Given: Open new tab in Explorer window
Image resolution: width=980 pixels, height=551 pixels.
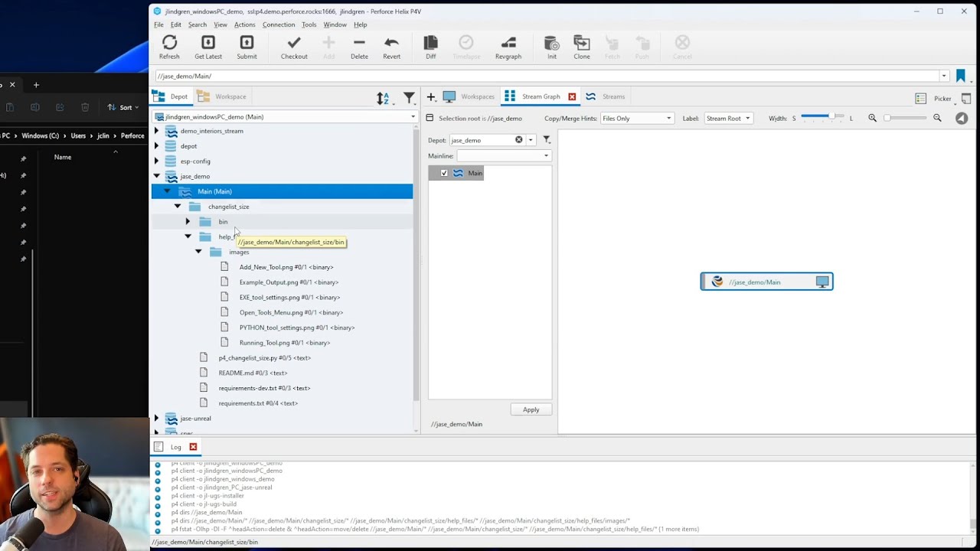Looking at the screenshot, I should [x=36, y=85].
